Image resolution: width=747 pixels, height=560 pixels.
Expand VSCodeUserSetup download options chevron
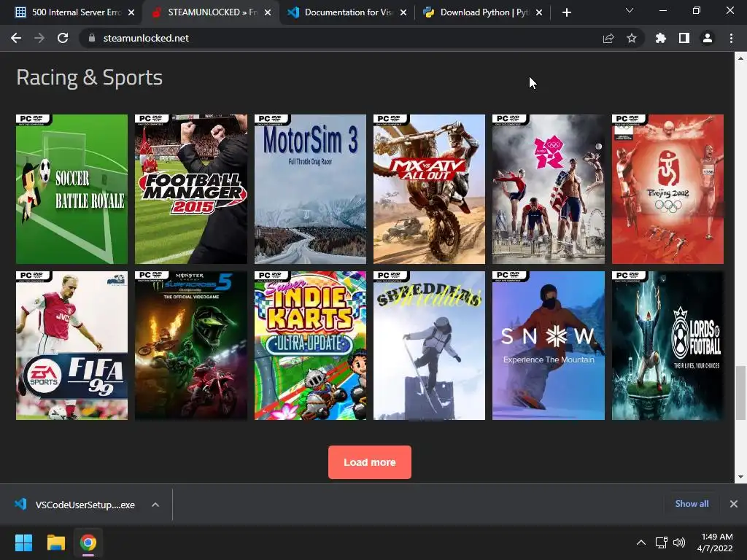pyautogui.click(x=155, y=505)
